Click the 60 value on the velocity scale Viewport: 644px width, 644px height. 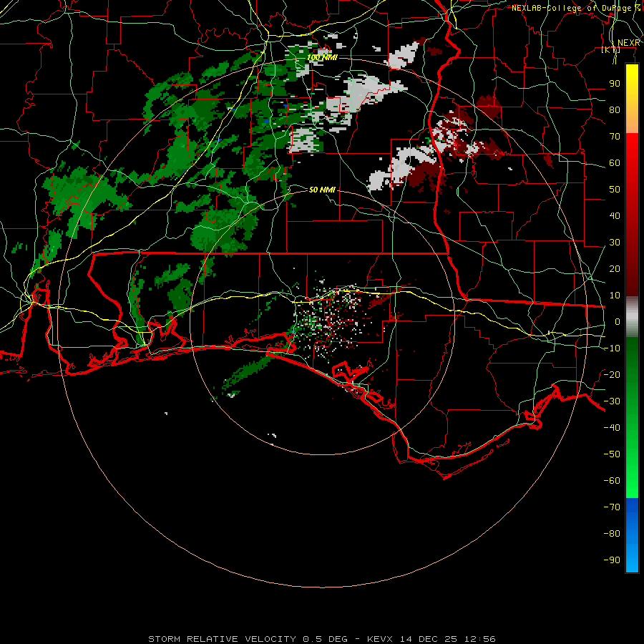(x=615, y=163)
